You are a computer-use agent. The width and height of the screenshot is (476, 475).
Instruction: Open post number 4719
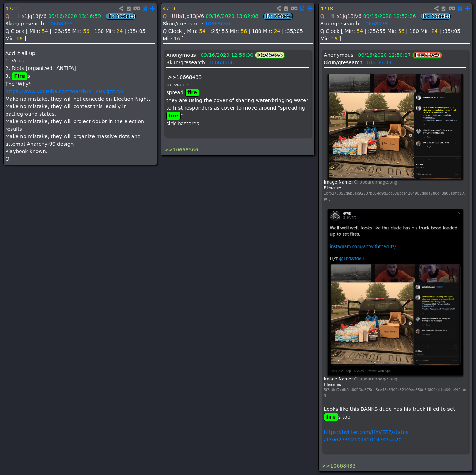(169, 9)
